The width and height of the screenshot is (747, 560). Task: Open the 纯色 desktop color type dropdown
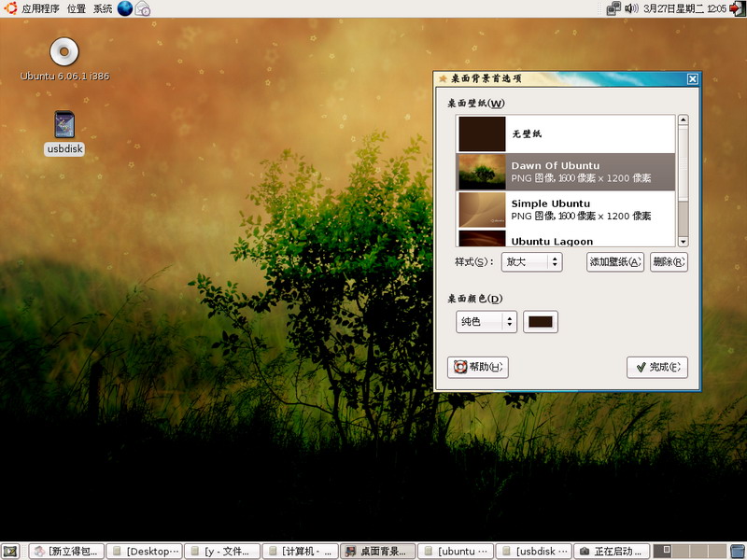(486, 322)
